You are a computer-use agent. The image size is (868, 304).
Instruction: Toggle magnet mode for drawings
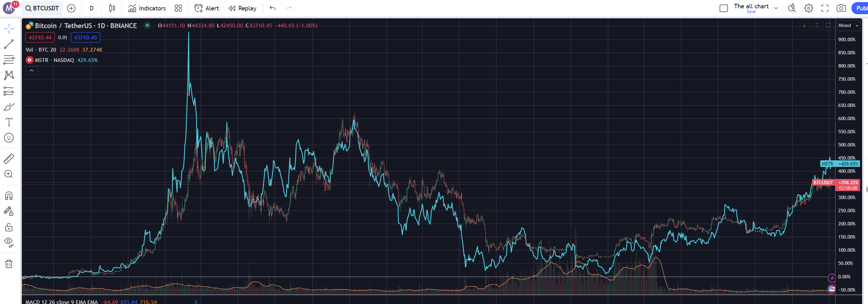[9, 196]
